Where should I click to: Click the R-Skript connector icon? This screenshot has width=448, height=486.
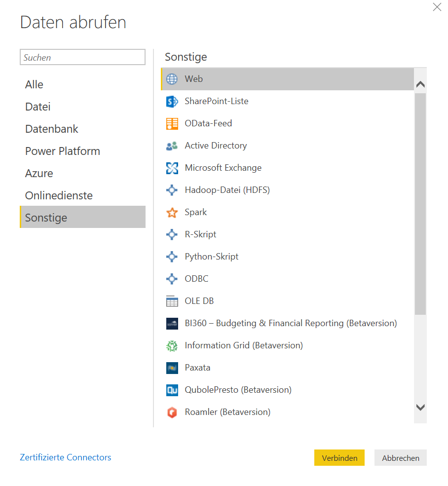[x=172, y=235]
